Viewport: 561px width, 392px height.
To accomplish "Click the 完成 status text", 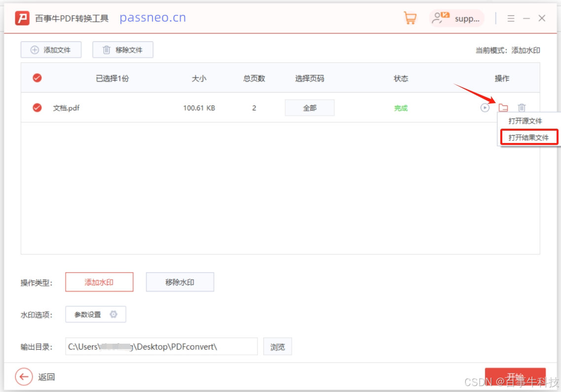I will [x=401, y=108].
